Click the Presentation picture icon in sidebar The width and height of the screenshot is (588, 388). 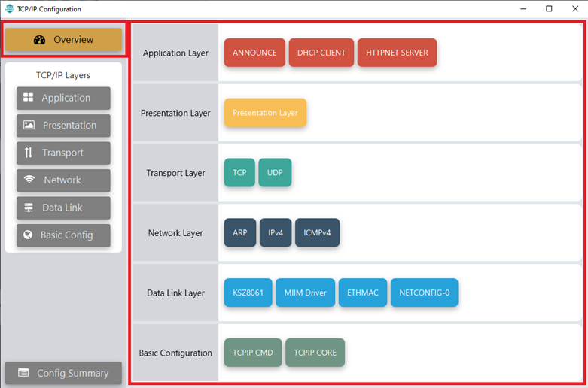tap(29, 125)
